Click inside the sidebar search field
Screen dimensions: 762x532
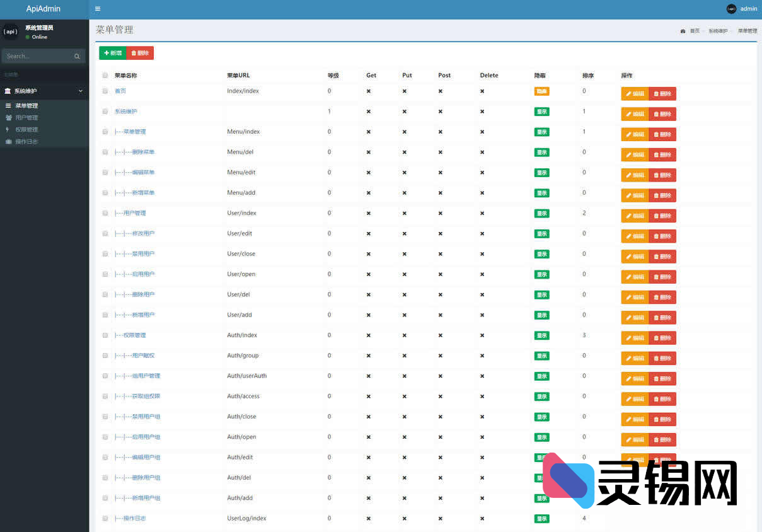click(38, 56)
